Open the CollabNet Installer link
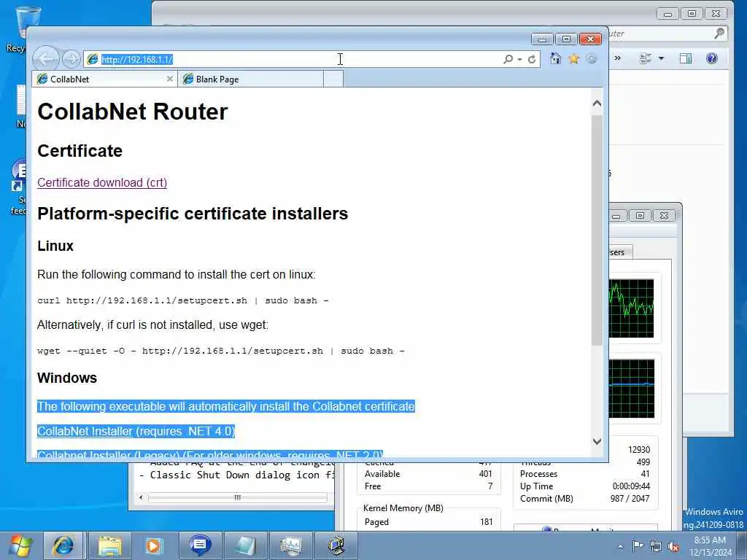Image resolution: width=747 pixels, height=560 pixels. (85, 432)
